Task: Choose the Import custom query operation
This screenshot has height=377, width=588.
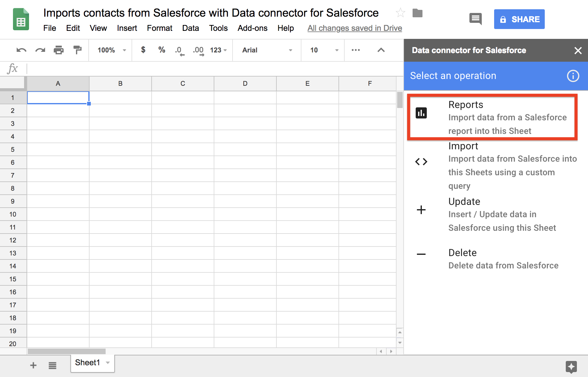Action: (495, 165)
